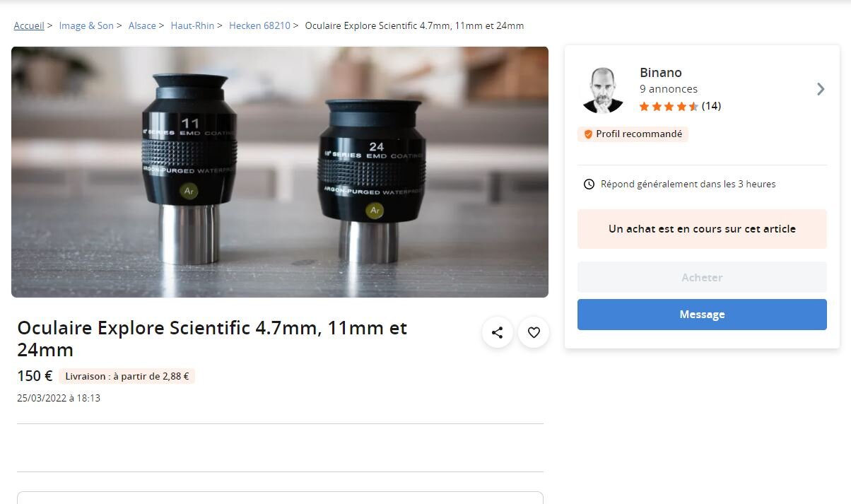Open seller profile with chevron arrow

click(820, 89)
